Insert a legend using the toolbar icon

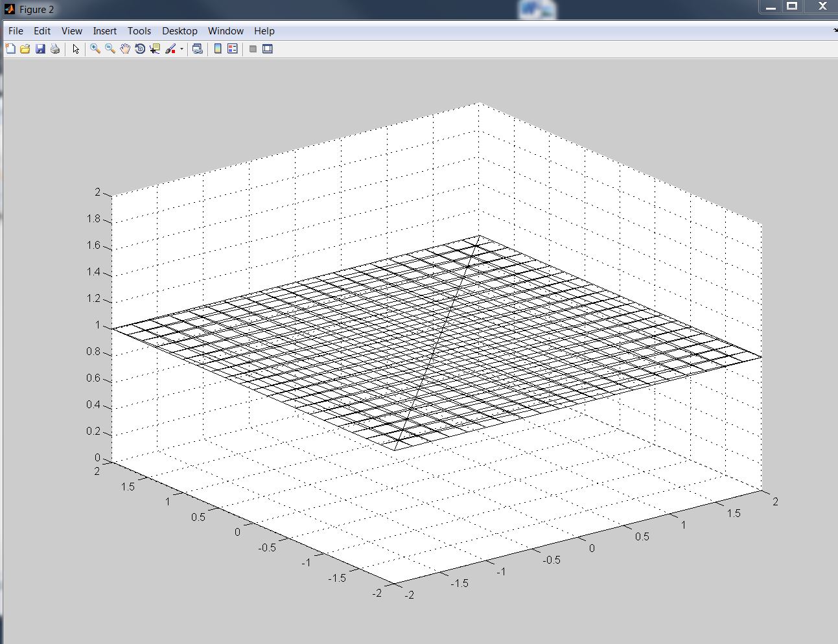pos(233,49)
